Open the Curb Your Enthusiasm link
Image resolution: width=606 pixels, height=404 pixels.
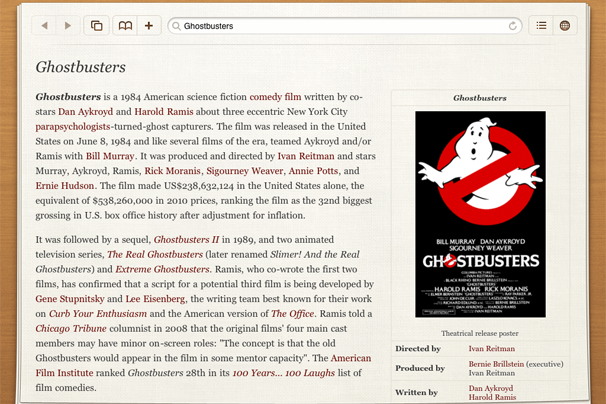109,314
